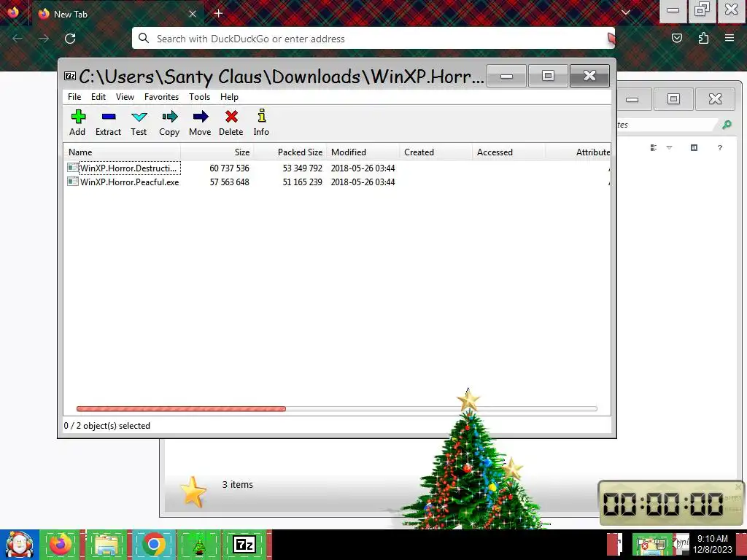Open the view options dropdown arrow in Explorer

click(670, 147)
